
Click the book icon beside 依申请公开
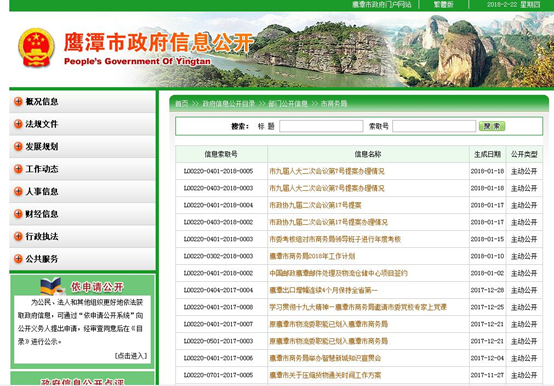click(52, 286)
